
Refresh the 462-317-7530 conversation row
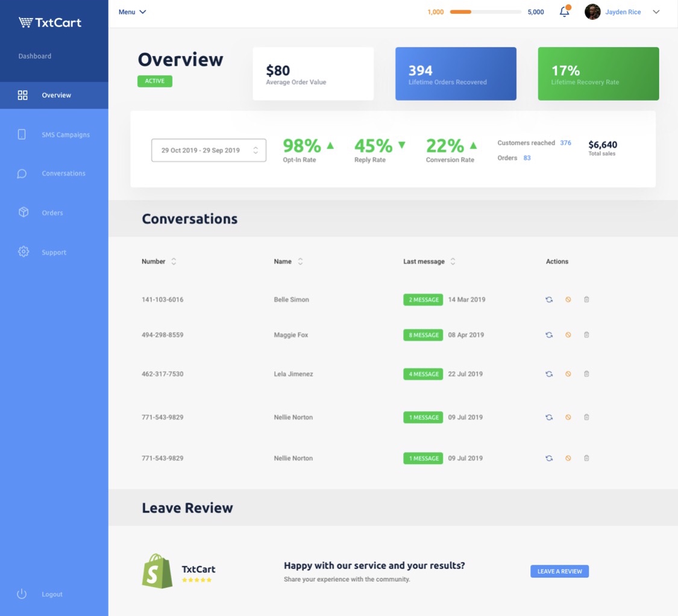point(548,374)
